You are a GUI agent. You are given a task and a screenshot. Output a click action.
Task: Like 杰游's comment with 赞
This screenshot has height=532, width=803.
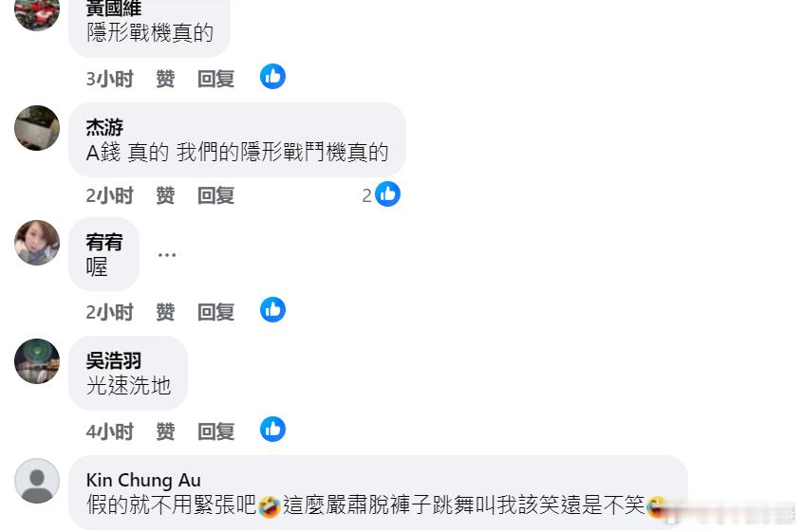click(x=165, y=195)
